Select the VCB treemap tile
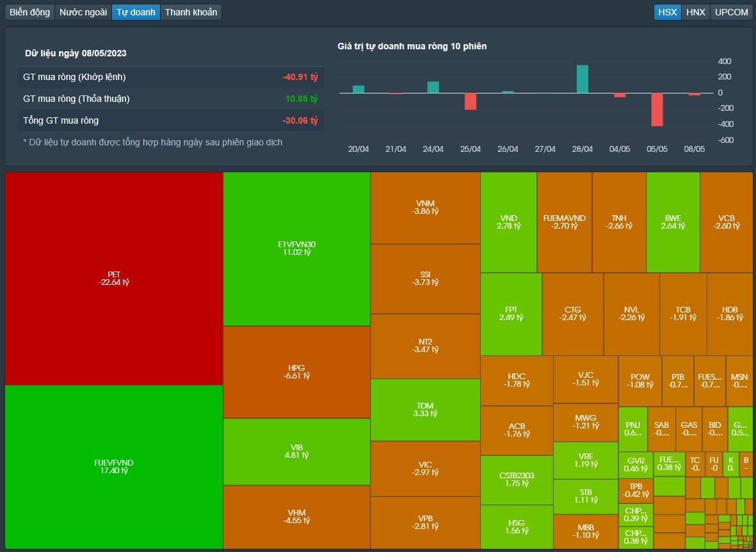The image size is (756, 552). [727, 222]
